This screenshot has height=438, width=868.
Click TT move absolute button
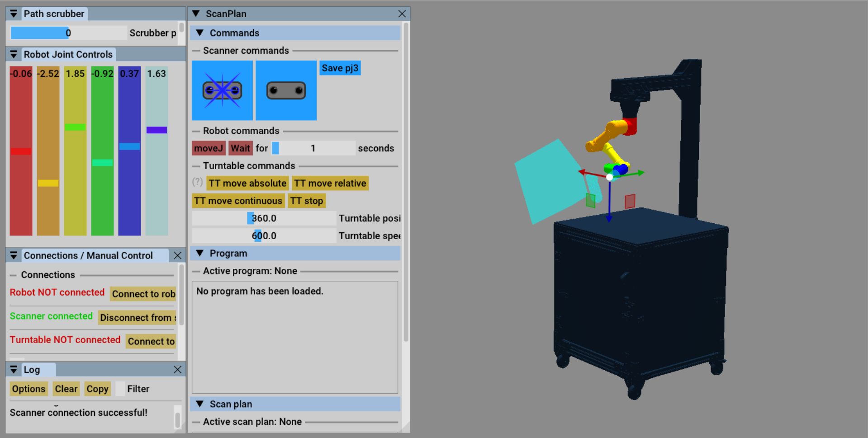[247, 183]
